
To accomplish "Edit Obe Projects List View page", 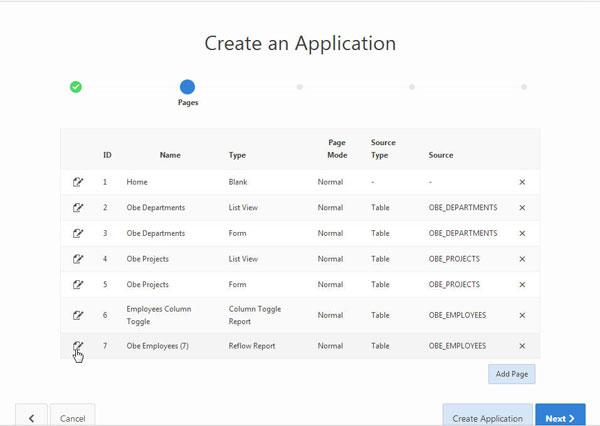I will [78, 259].
